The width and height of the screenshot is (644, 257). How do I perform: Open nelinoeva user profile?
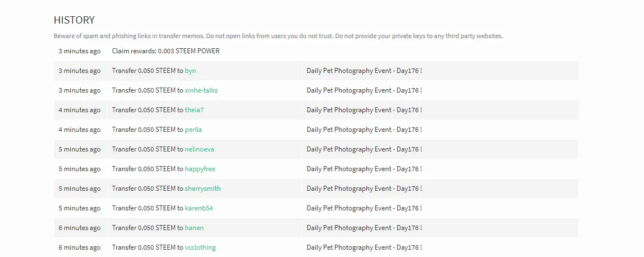point(199,149)
